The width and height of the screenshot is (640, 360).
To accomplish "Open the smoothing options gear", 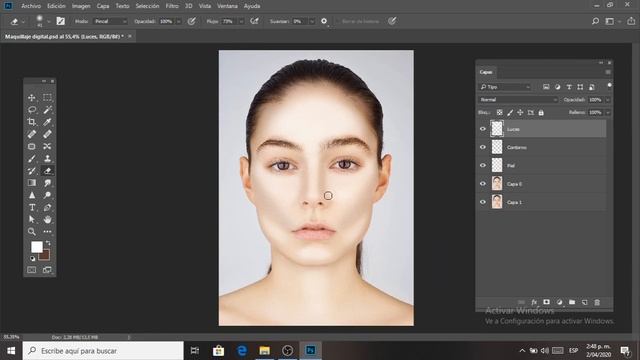I will (324, 21).
